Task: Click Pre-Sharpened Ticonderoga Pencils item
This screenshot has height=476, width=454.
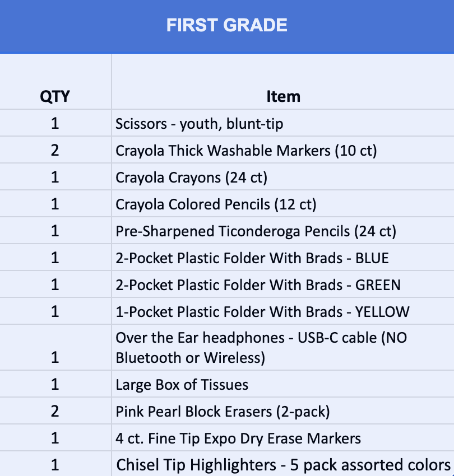Action: coord(256,231)
